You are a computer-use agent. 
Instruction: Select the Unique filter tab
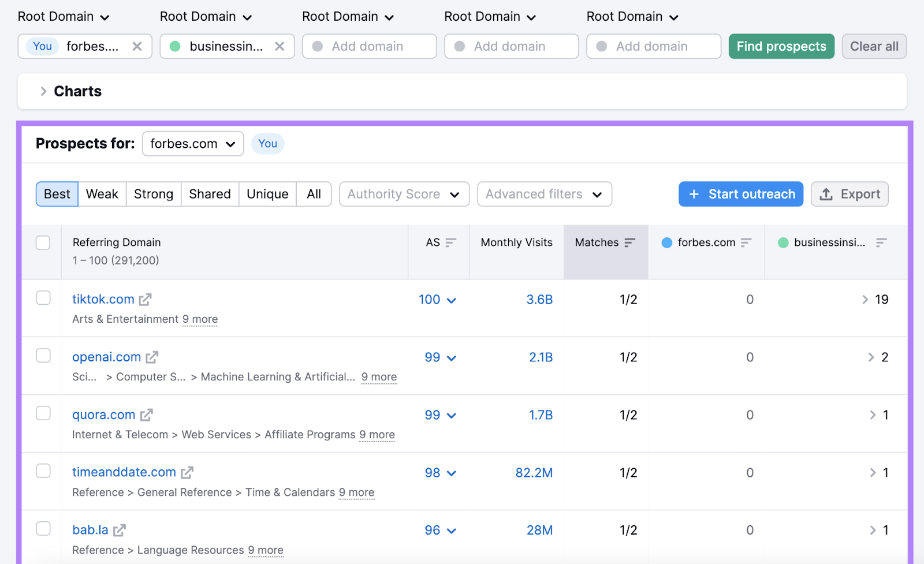(x=267, y=194)
